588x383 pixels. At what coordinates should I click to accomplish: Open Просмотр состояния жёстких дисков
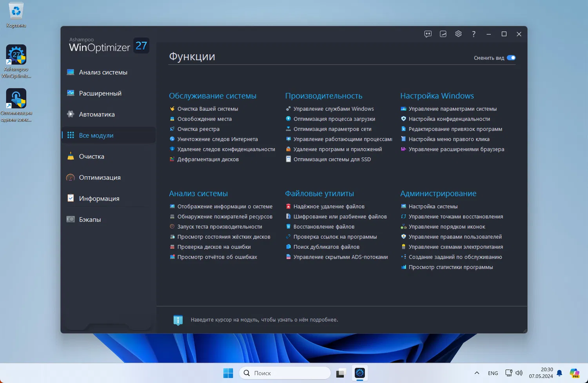click(x=224, y=237)
